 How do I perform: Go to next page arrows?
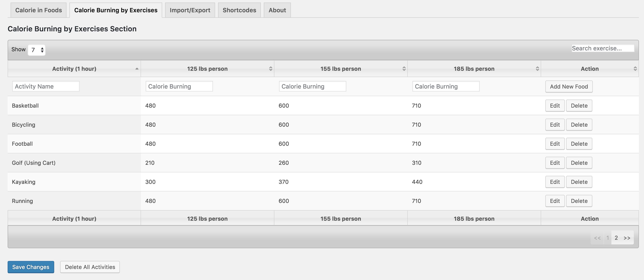[x=627, y=238]
